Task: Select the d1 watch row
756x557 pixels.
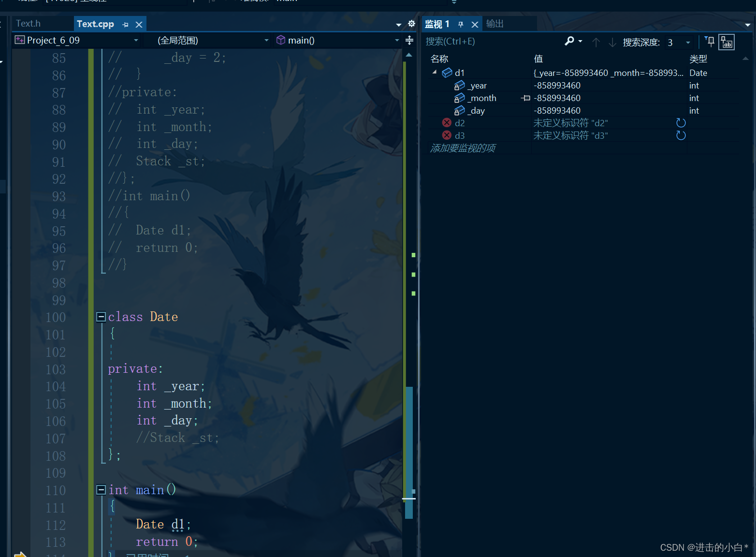Action: point(584,73)
